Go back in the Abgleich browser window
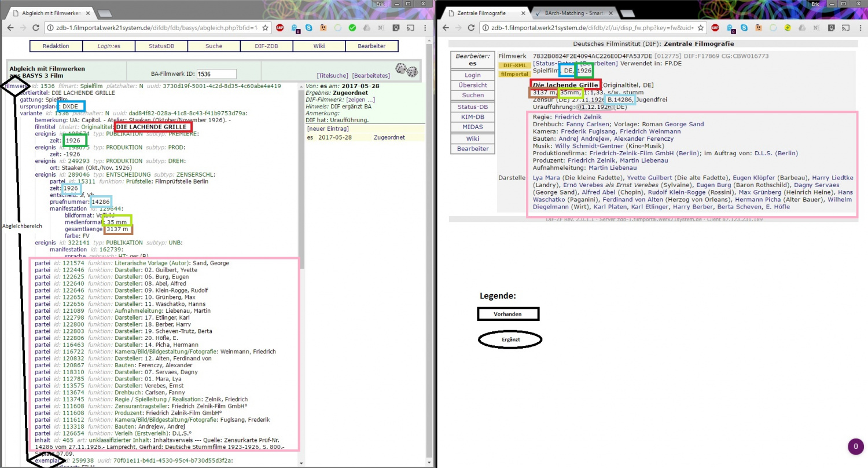Screen dimensions: 868x468 pos(9,27)
